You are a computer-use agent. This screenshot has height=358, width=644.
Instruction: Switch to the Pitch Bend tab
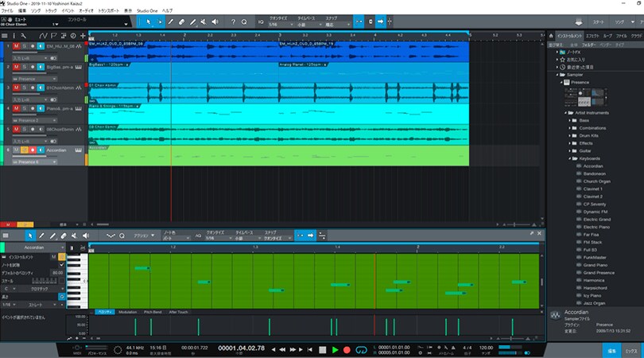153,312
